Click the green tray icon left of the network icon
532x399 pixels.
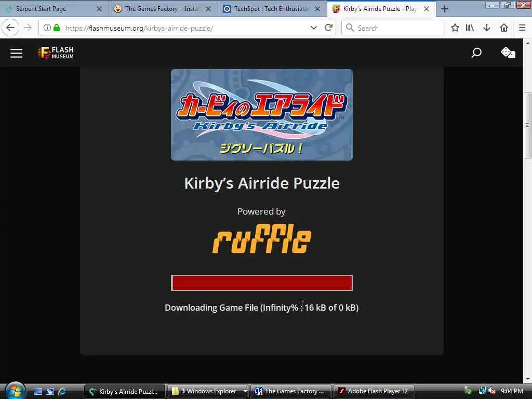click(x=468, y=391)
